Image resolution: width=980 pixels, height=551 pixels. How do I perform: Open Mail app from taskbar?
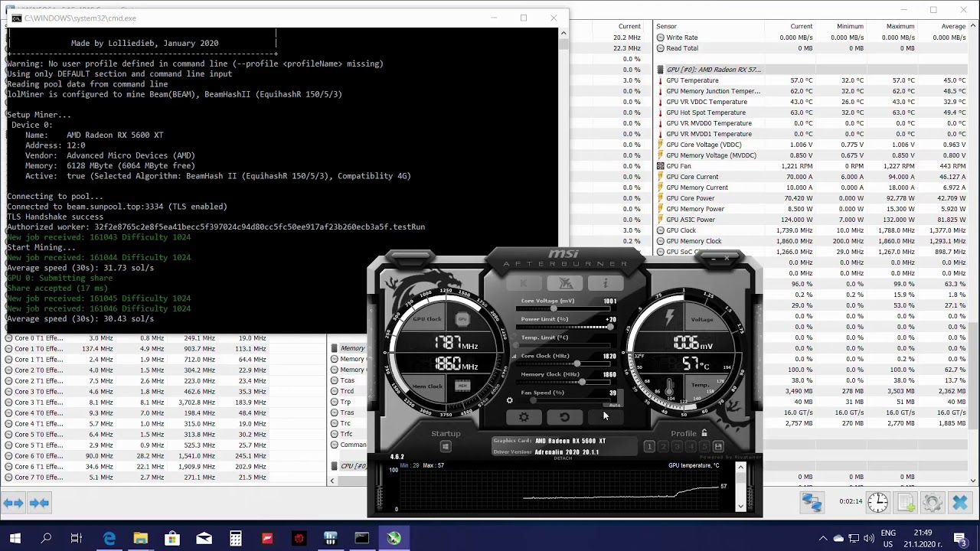click(204, 539)
